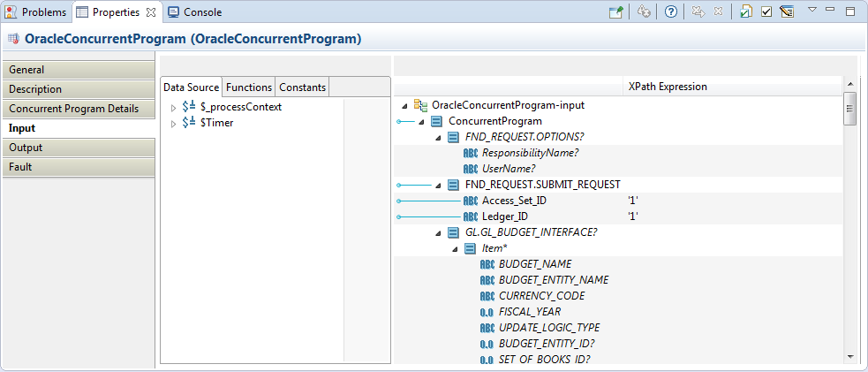Expand the $Timer node
The width and height of the screenshot is (868, 372).
174,124
